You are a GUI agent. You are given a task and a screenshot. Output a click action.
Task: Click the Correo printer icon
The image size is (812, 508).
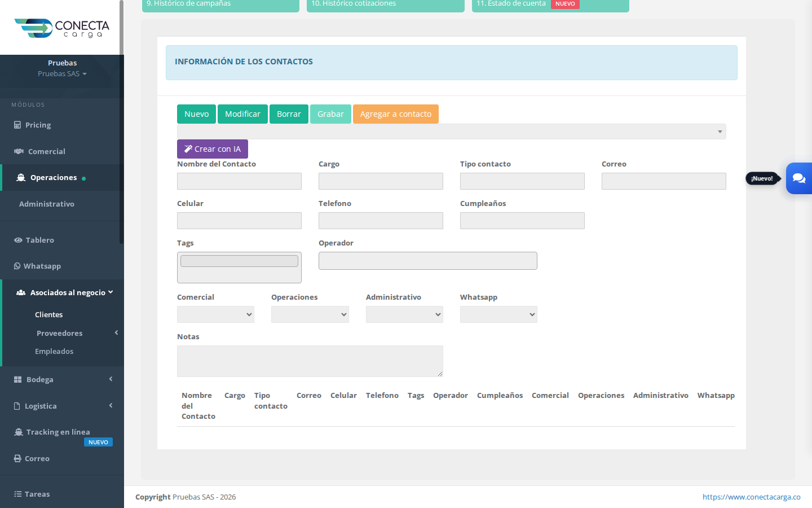coord(17,458)
